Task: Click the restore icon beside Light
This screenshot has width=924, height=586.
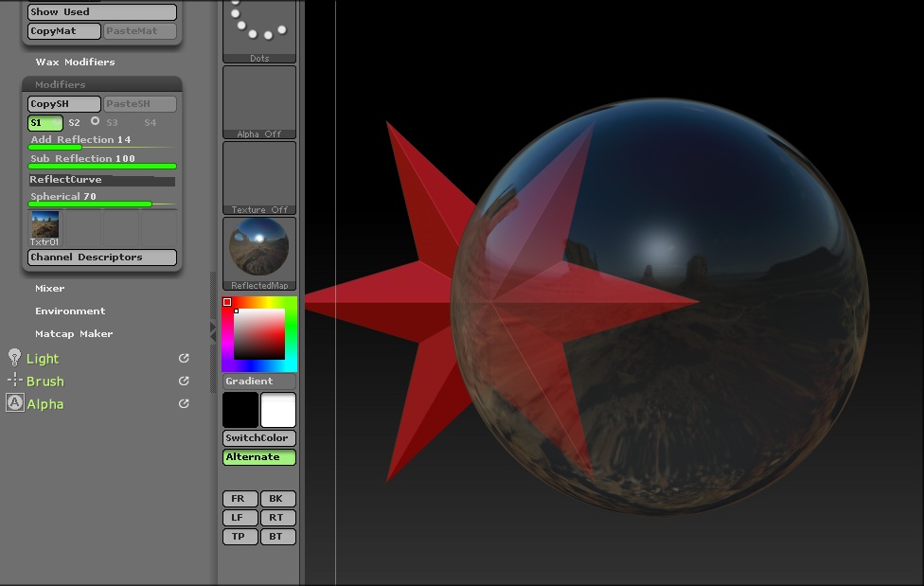Action: (184, 359)
